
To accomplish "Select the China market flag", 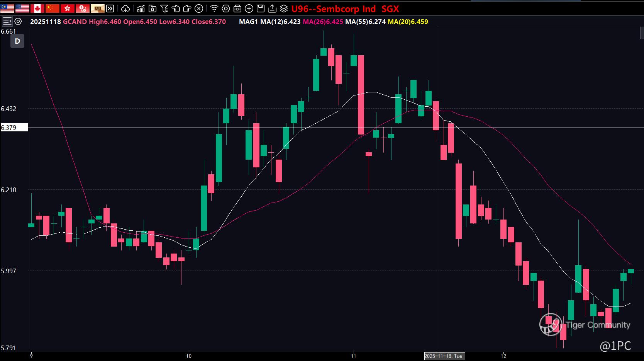I will coord(52,9).
